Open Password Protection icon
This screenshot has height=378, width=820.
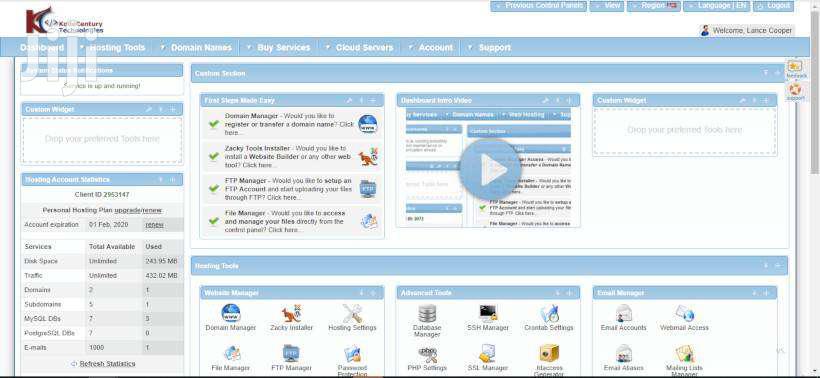coord(352,353)
